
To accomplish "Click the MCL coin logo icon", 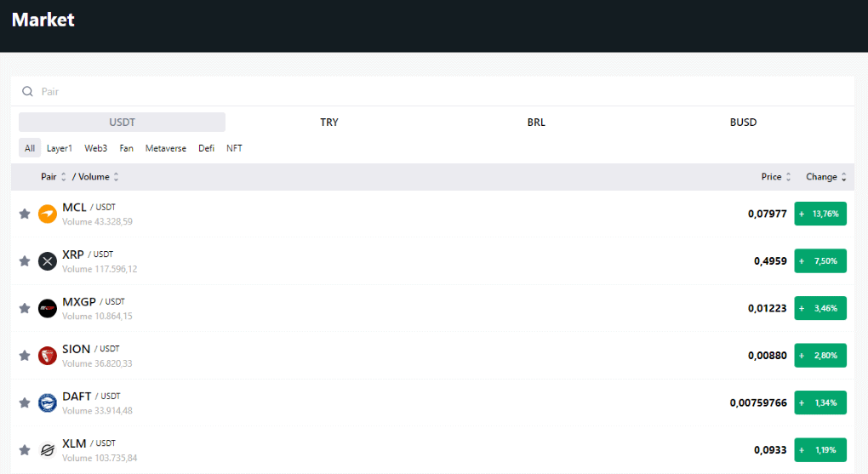I will (x=48, y=214).
